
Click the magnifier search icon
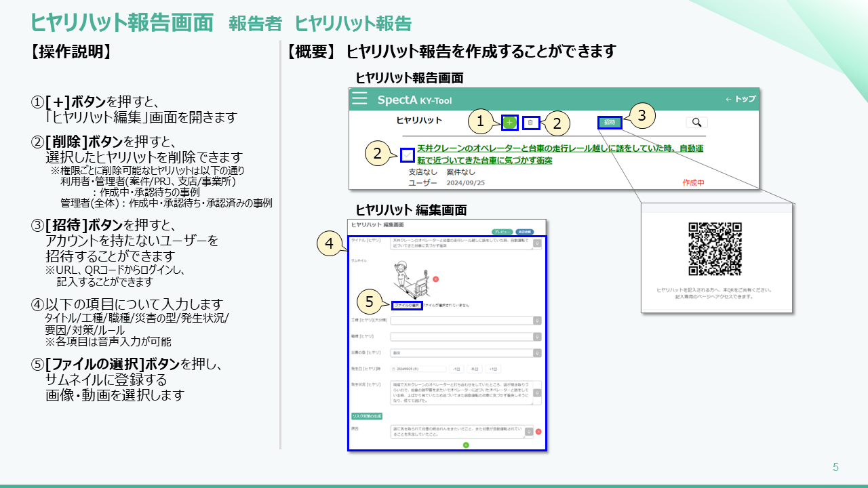(696, 123)
